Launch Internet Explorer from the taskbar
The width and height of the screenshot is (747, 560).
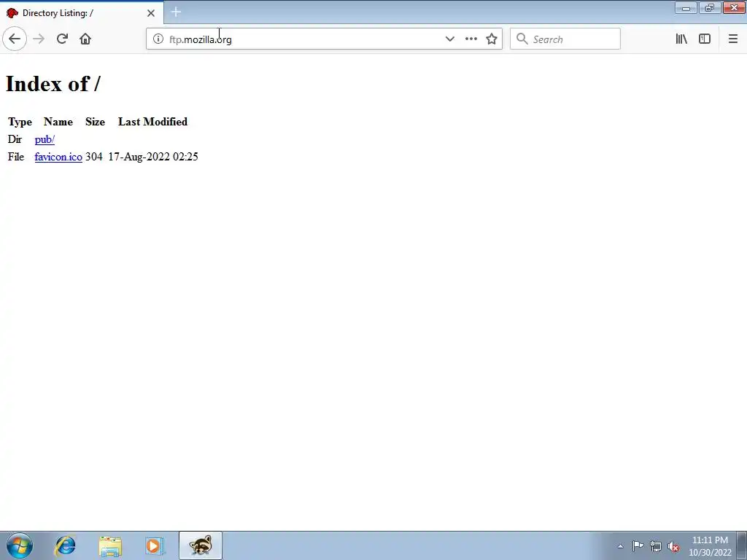[65, 545]
